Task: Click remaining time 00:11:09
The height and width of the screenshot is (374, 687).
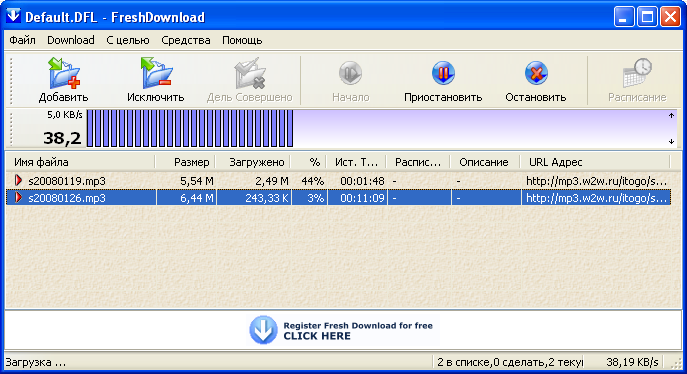Action: (362, 198)
